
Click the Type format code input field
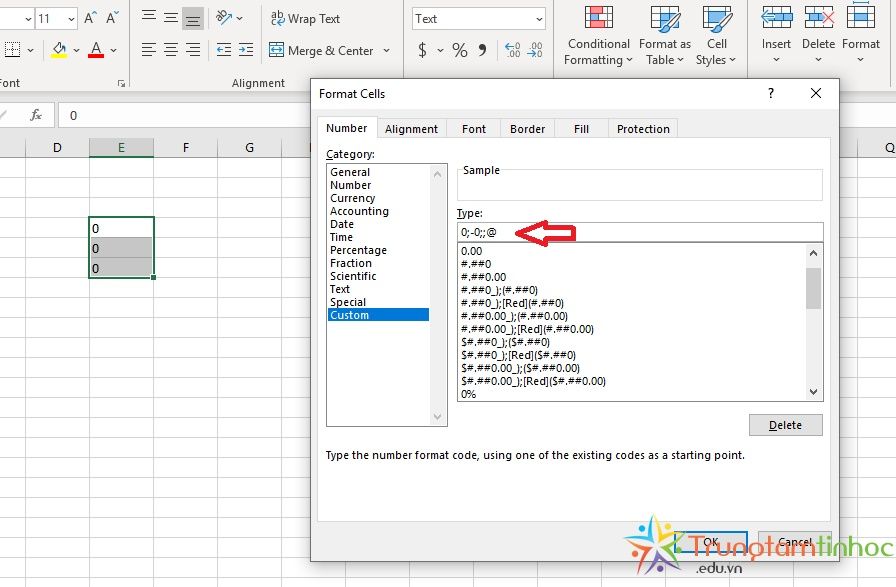tap(640, 232)
